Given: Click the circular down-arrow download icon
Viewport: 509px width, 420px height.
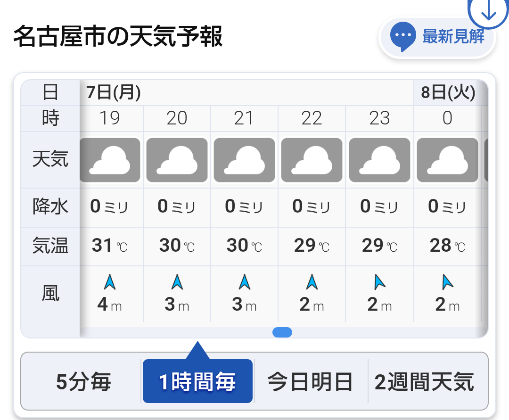Looking at the screenshot, I should coord(489,12).
